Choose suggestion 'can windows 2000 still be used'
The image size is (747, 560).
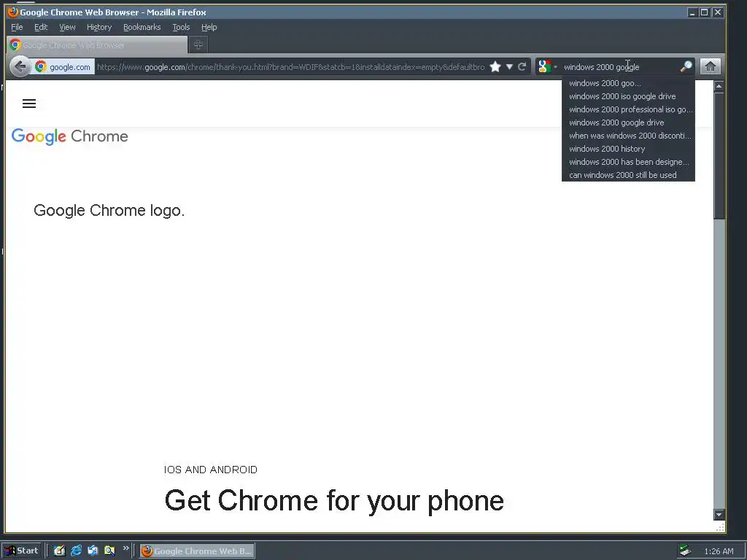tap(628, 175)
